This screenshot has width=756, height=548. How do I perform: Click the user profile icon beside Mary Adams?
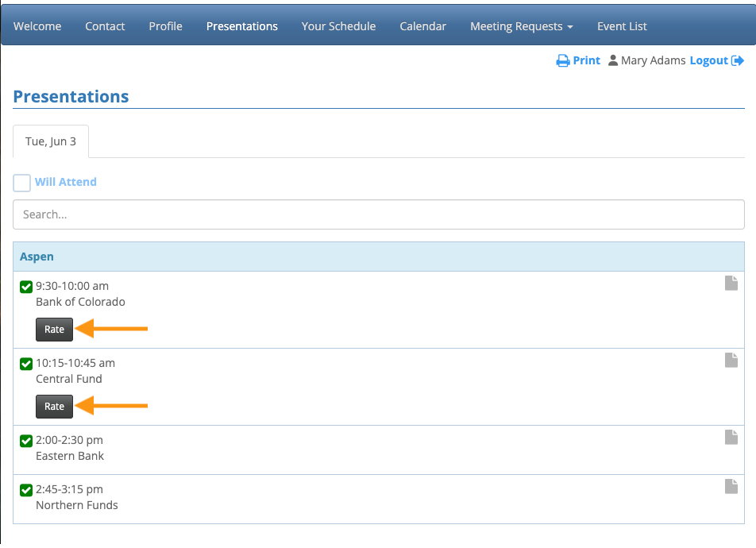pyautogui.click(x=613, y=61)
